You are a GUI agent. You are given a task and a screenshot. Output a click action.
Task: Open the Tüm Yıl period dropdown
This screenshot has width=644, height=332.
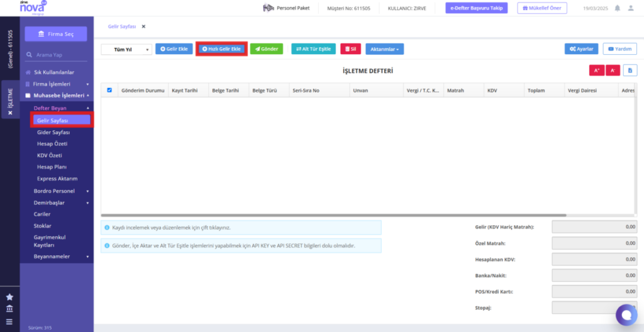126,49
